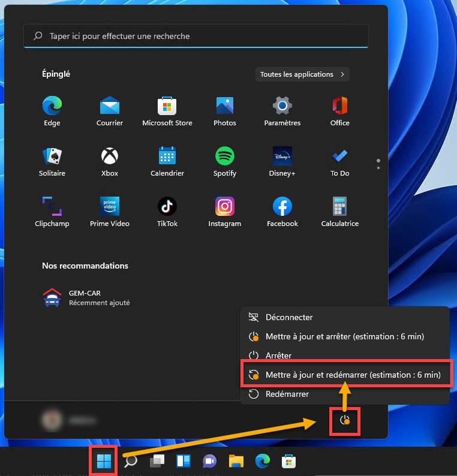Click the power button icon

click(x=345, y=420)
